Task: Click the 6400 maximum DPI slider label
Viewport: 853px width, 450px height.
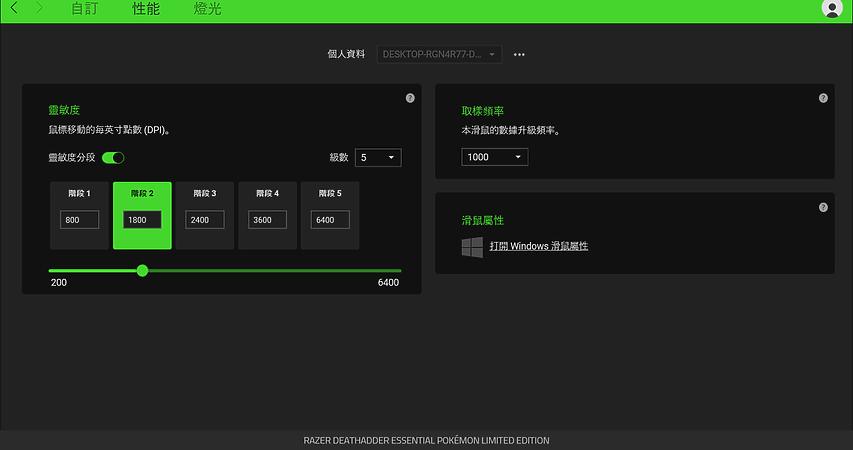Action: click(388, 282)
